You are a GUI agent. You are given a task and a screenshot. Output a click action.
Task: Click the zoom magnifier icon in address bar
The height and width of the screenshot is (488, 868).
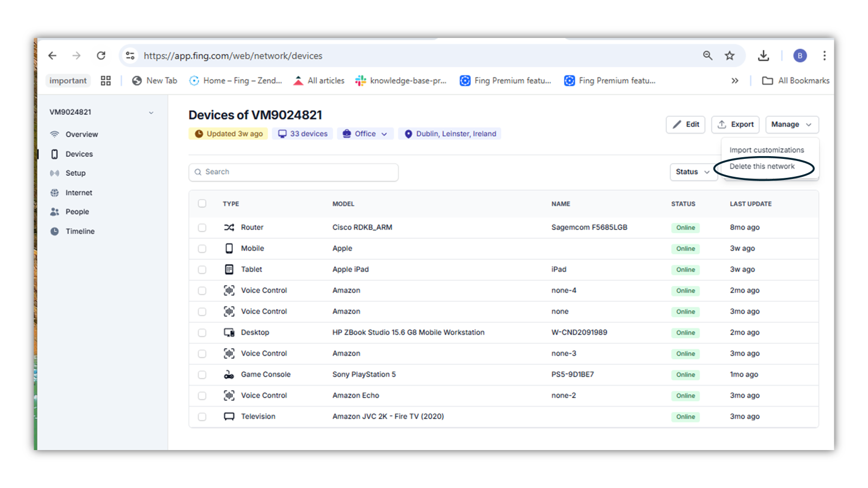coord(707,55)
